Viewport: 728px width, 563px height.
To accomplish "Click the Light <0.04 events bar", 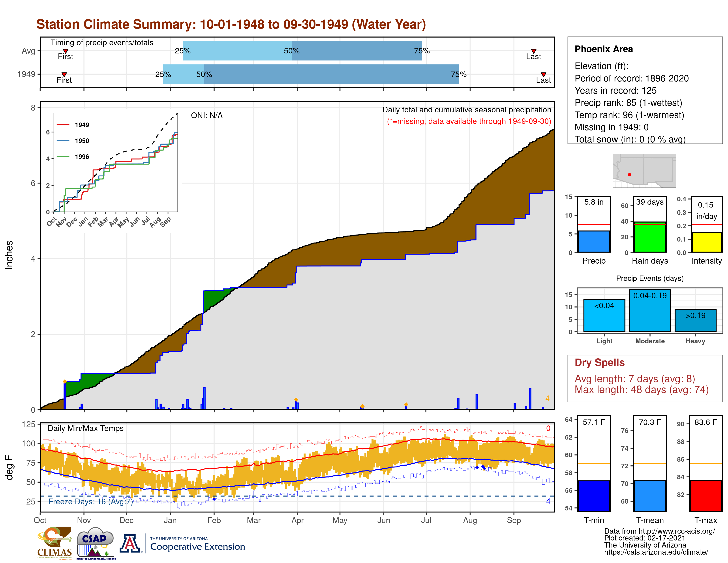I will (x=604, y=316).
